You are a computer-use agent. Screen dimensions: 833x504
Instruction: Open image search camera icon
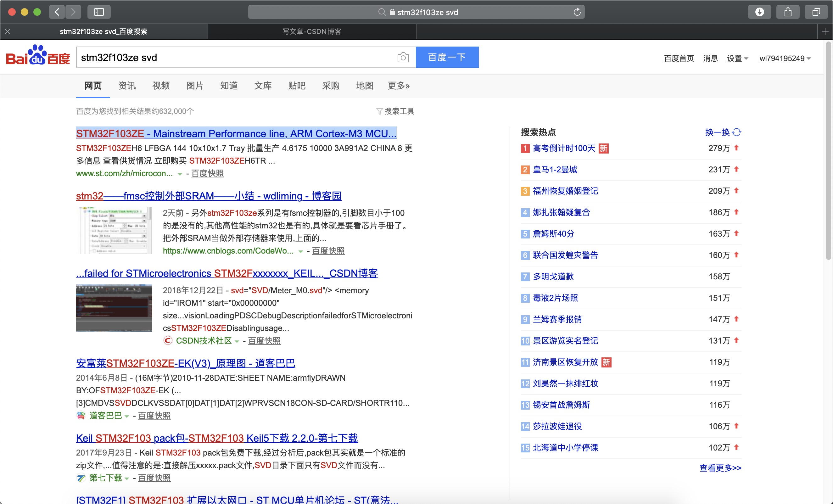click(x=403, y=58)
